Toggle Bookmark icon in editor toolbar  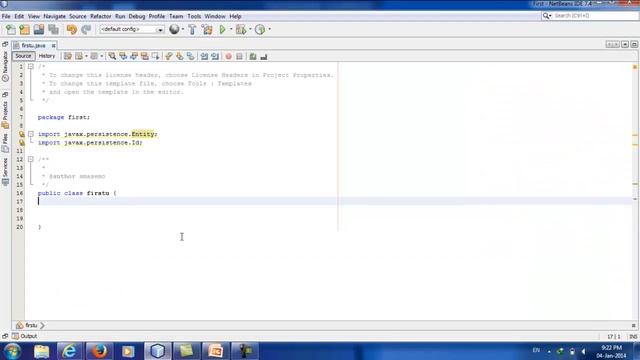[191, 56]
